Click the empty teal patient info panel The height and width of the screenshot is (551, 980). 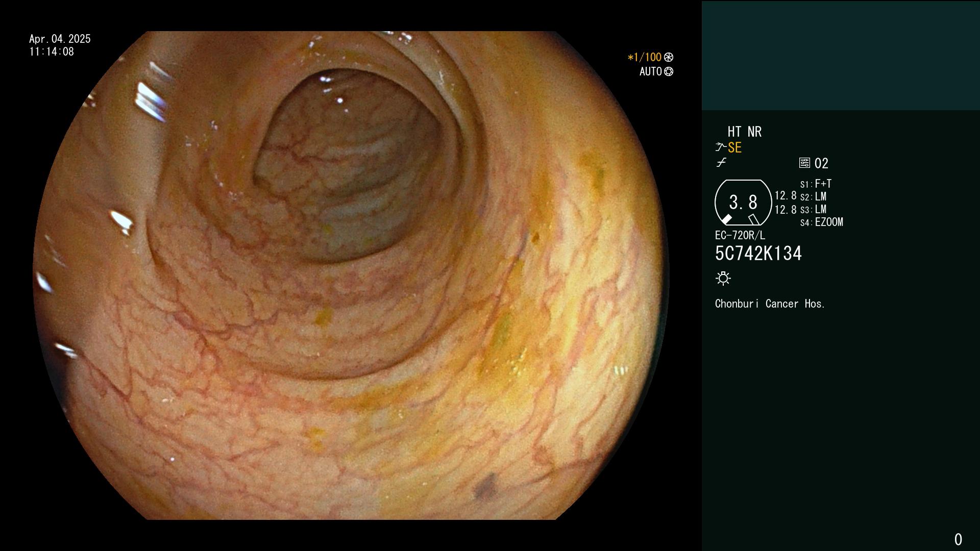(841, 55)
